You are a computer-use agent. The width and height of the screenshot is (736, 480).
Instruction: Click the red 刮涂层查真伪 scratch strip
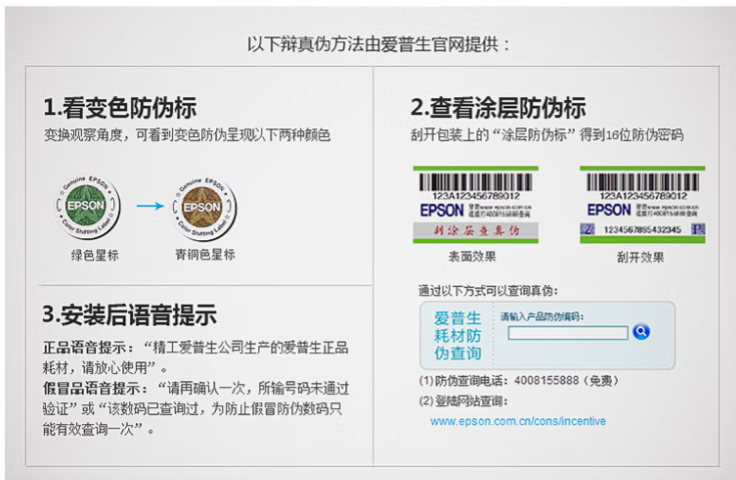coord(475,230)
